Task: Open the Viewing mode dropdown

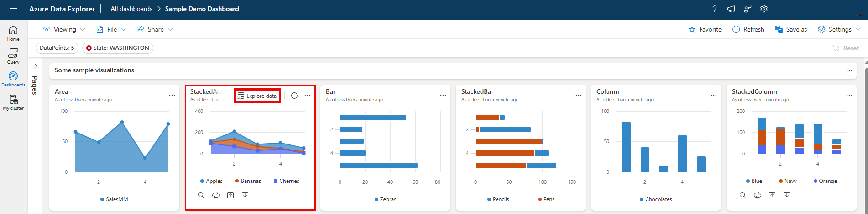Action: pos(64,29)
